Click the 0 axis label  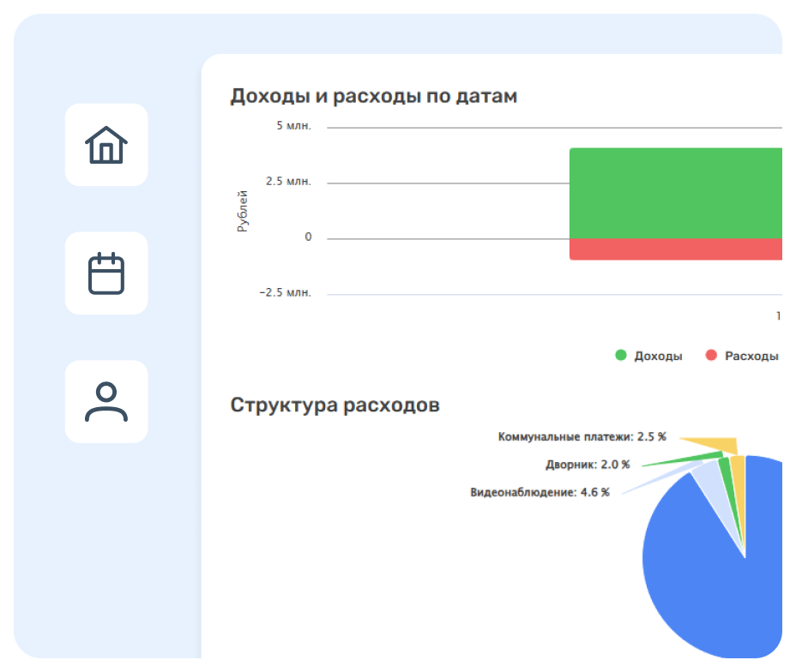308,237
